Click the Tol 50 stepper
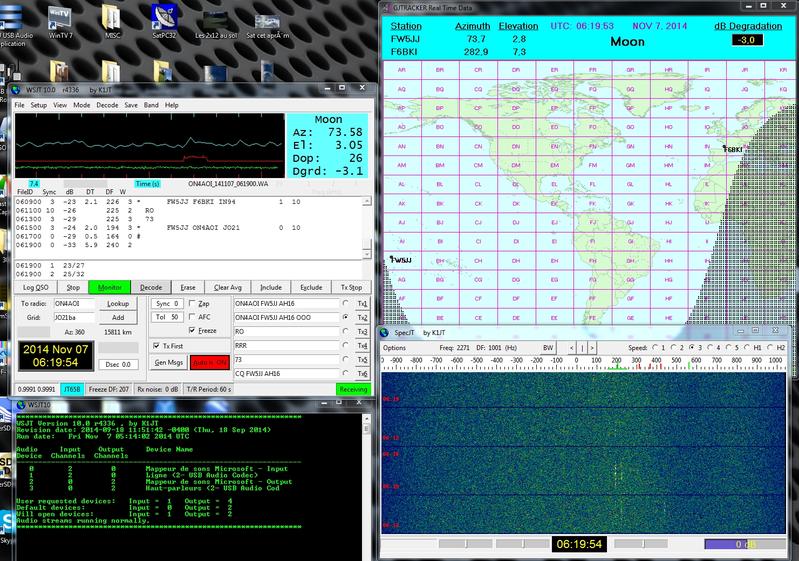Image resolution: width=799 pixels, height=561 pixels. tap(167, 317)
